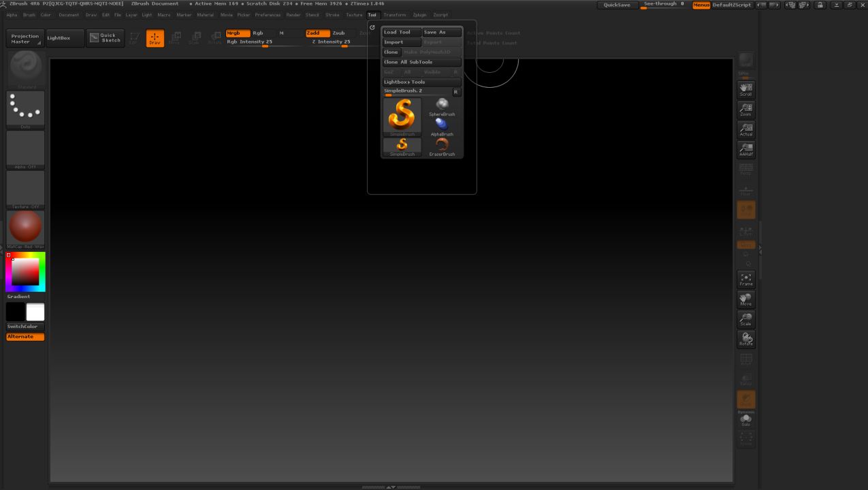This screenshot has height=490, width=868.
Task: Toggle the Mrgb paint mode
Action: pos(238,32)
